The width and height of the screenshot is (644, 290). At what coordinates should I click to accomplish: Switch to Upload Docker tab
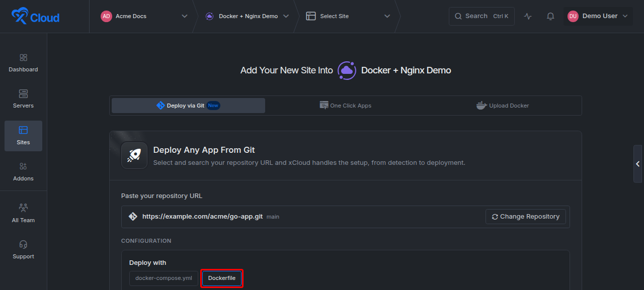click(x=503, y=106)
